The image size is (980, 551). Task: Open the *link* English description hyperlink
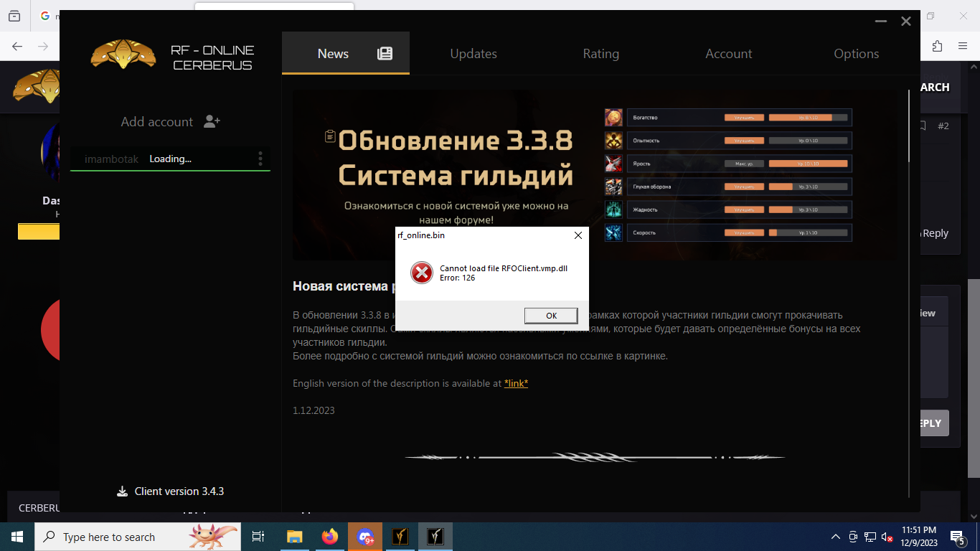click(x=516, y=383)
